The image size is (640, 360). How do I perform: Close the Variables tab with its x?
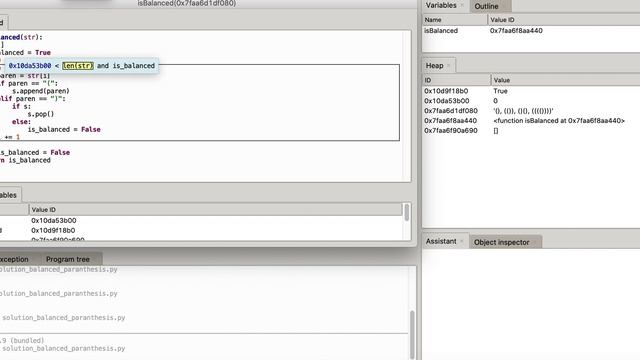462,5
